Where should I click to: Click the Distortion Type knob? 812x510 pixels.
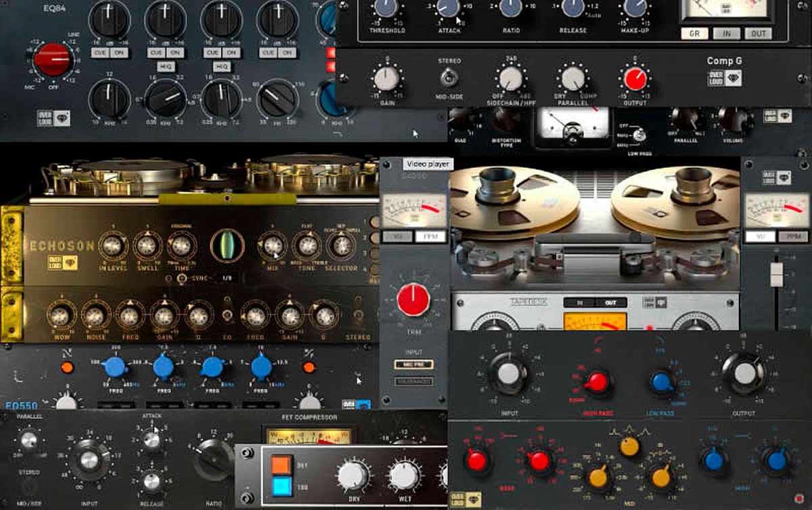pos(506,119)
